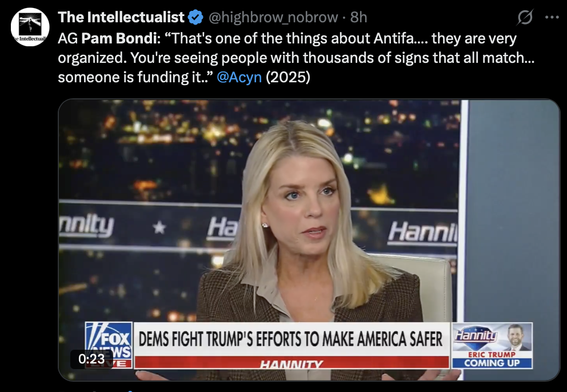Click the blue verified badge
The height and width of the screenshot is (392, 567).
pyautogui.click(x=195, y=17)
